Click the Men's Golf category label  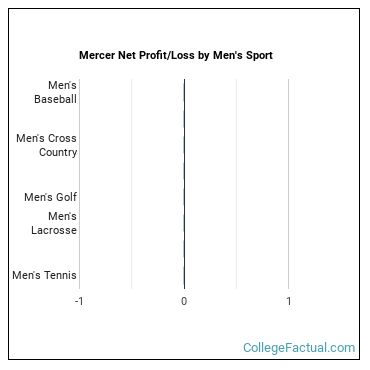tap(50, 197)
